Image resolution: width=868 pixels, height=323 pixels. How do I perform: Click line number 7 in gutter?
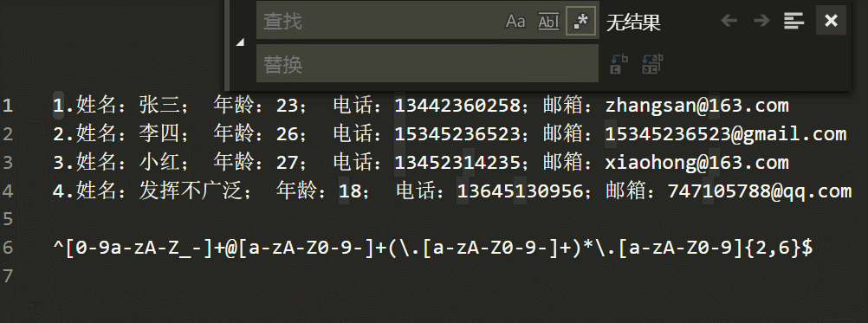pos(7,276)
